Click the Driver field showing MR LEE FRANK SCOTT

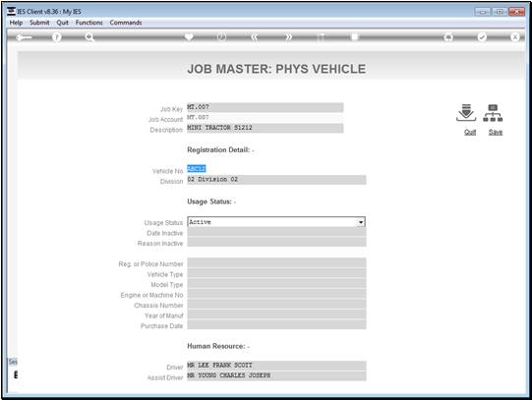[276, 366]
